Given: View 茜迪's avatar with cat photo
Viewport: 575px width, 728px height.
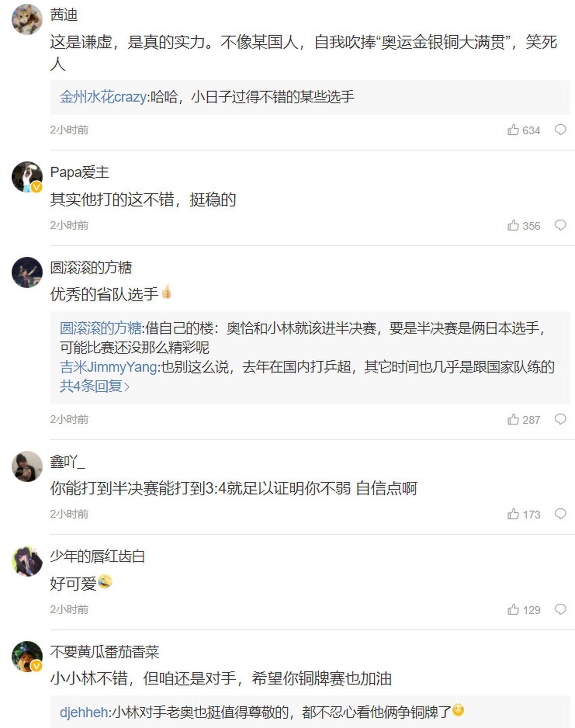Looking at the screenshot, I should tap(27, 19).
